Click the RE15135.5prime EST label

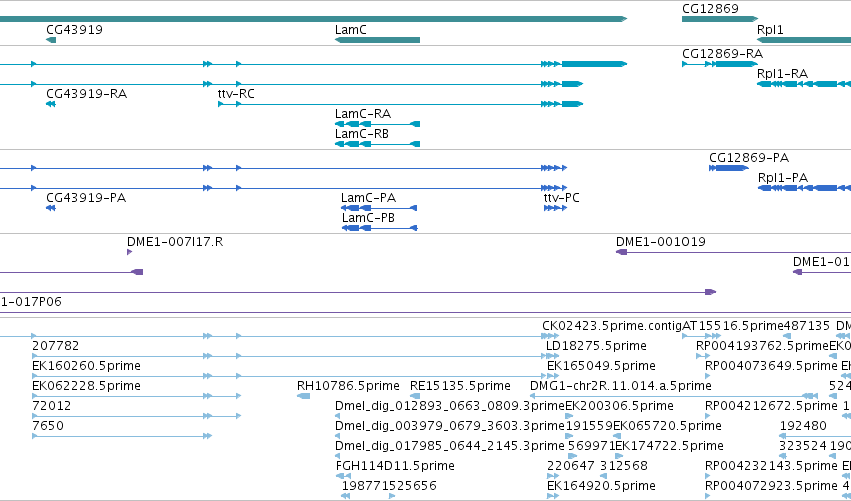point(460,386)
